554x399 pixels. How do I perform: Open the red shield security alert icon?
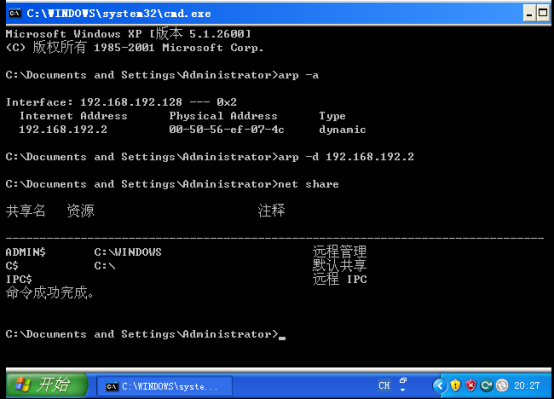pos(471,386)
